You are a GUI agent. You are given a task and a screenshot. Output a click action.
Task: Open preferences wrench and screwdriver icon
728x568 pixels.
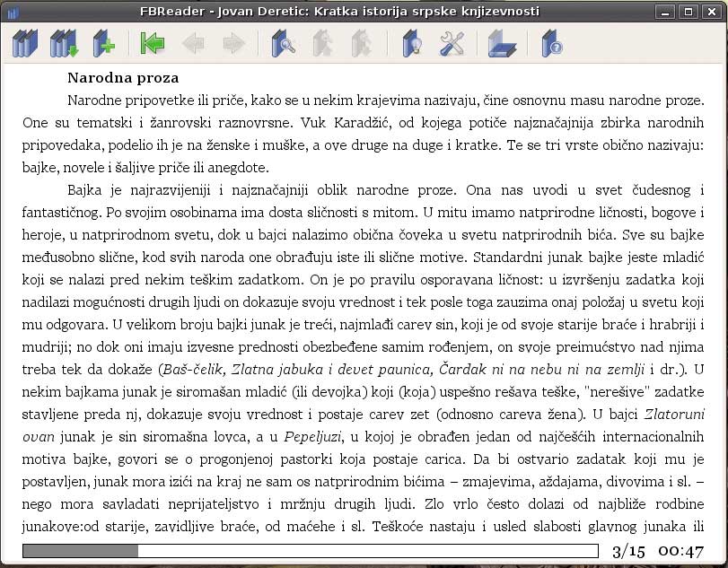pyautogui.click(x=452, y=44)
